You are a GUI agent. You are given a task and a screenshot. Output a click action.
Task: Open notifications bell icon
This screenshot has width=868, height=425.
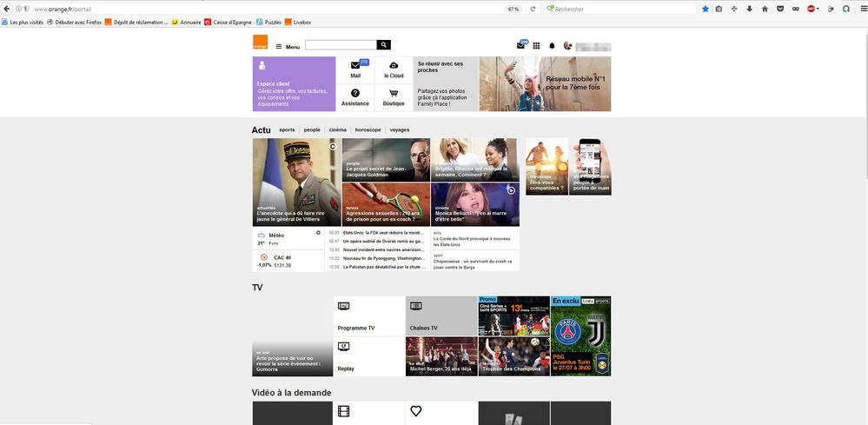[x=552, y=45]
